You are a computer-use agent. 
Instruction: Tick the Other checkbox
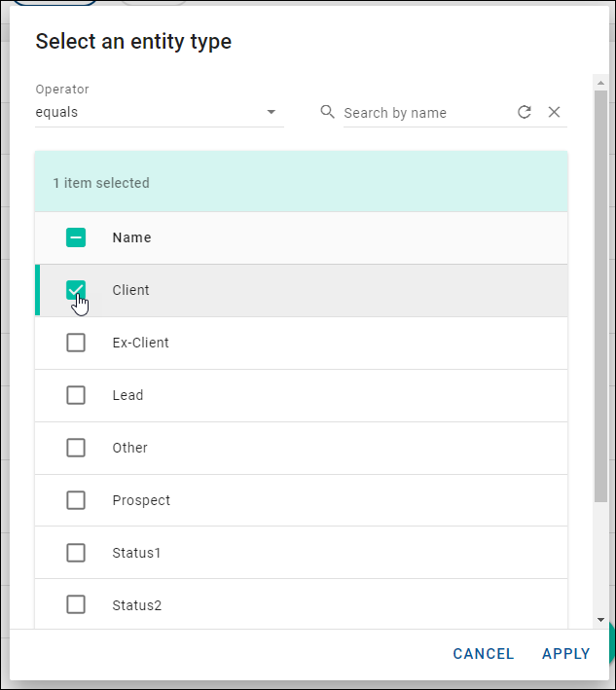pos(76,448)
